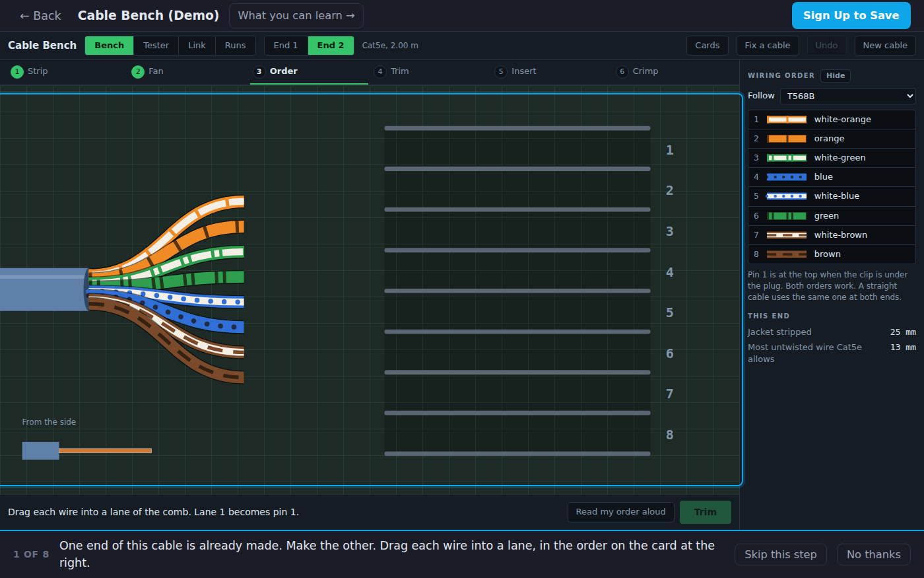Screen dimensions: 924x578
Task: Toggle to End 1 of the cable
Action: [x=286, y=46]
